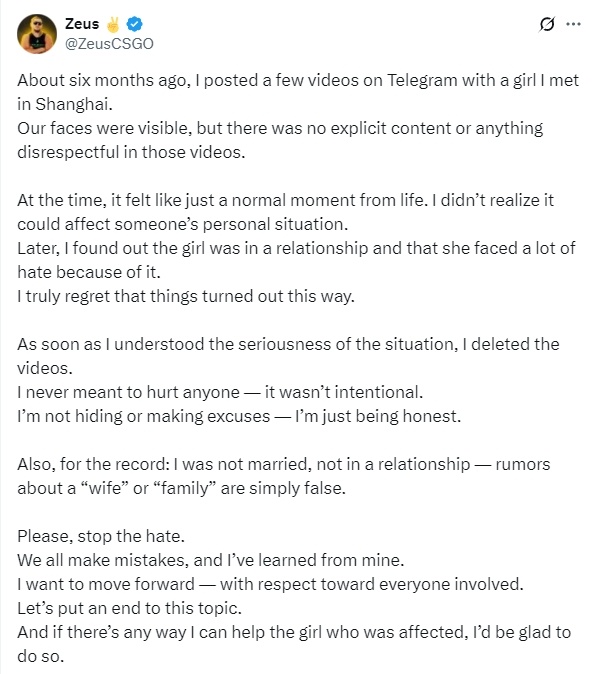Click the line 'As soon as I understood'
The width and height of the screenshot is (597, 674).
288,356
